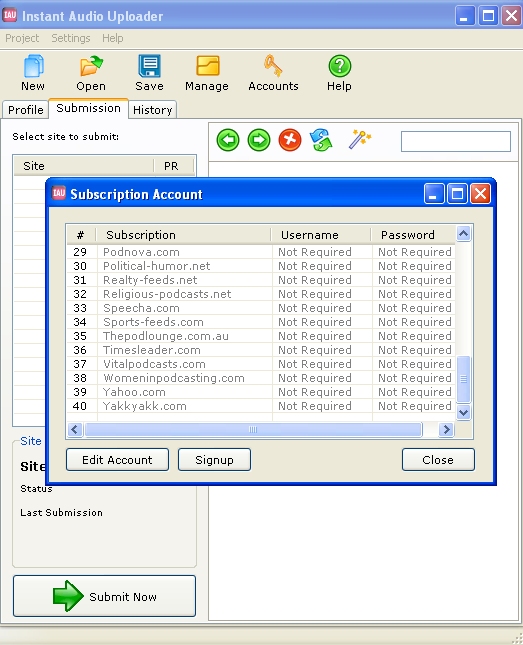Select the Thepodlounge.com.au row
This screenshot has height=645, width=523.
[261, 336]
